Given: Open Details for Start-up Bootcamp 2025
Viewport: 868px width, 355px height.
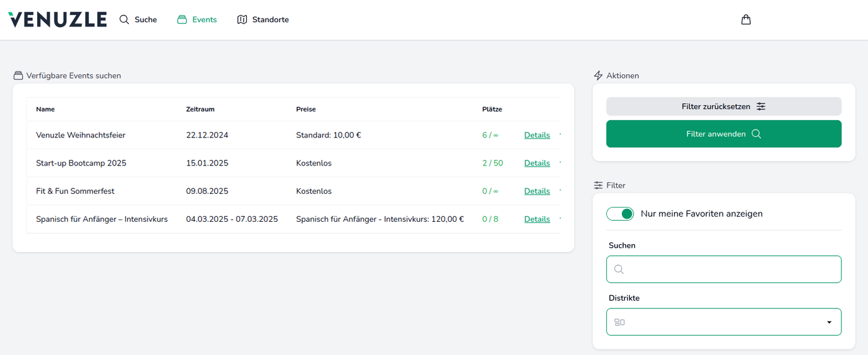Looking at the screenshot, I should [537, 163].
